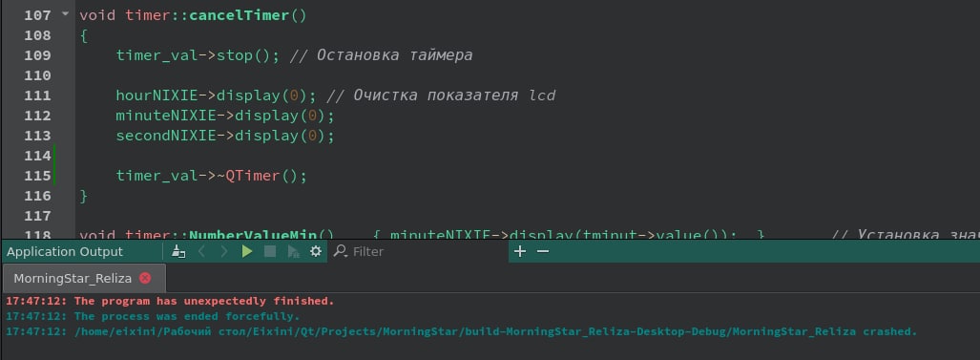Zoom out output text with minus icon
The width and height of the screenshot is (980, 360).
coord(543,252)
